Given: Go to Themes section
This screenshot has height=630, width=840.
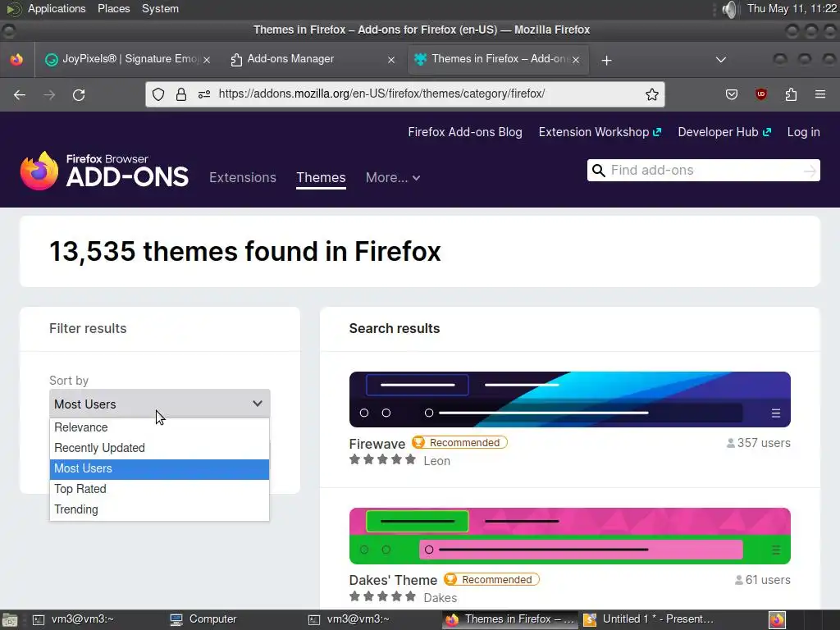Looking at the screenshot, I should click(321, 177).
